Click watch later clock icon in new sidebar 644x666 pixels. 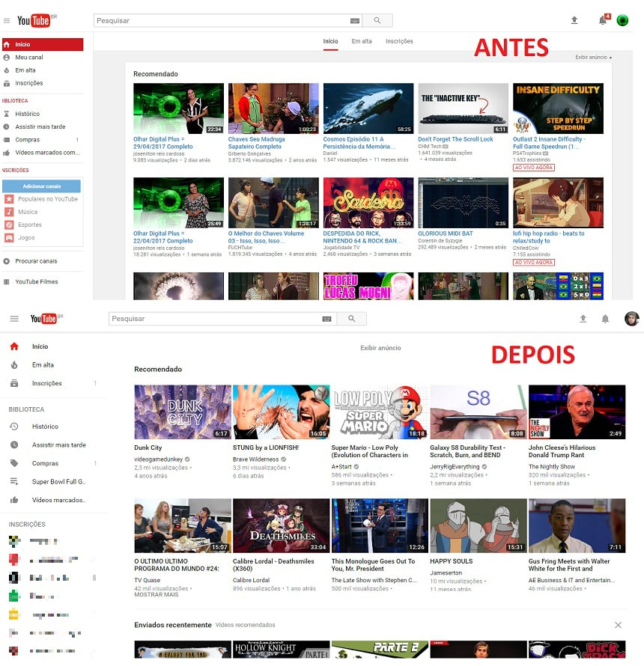coord(14,444)
